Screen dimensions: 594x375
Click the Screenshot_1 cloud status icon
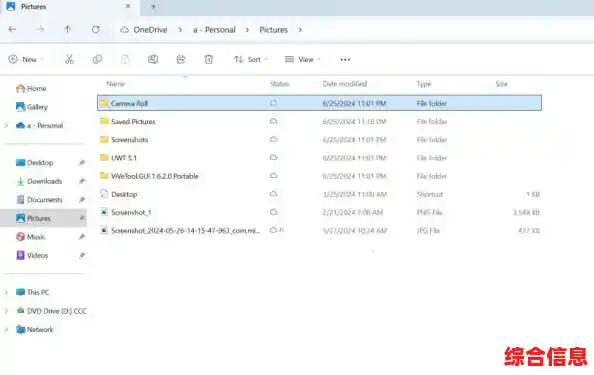[x=274, y=212]
